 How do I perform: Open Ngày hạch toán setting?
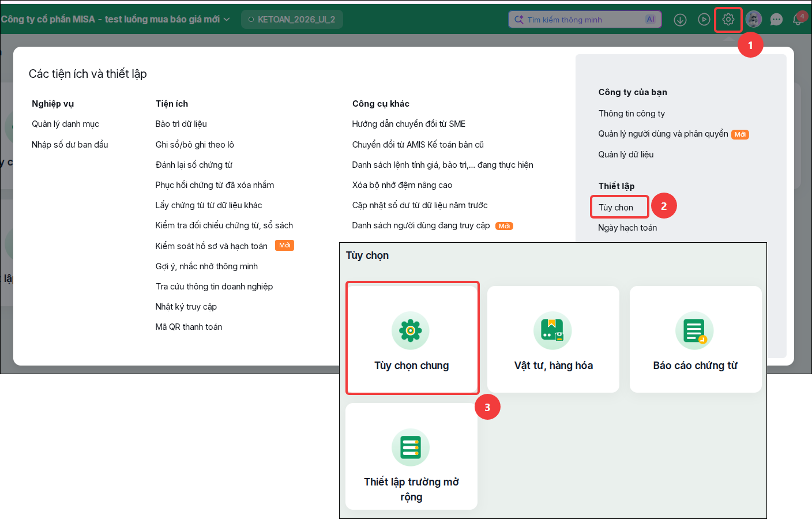(x=627, y=228)
